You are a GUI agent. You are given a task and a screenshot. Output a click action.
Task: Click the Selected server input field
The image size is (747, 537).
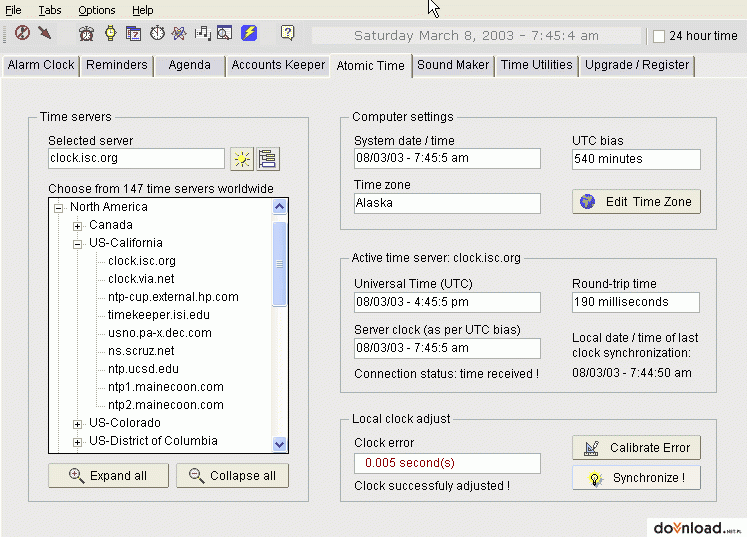point(136,158)
